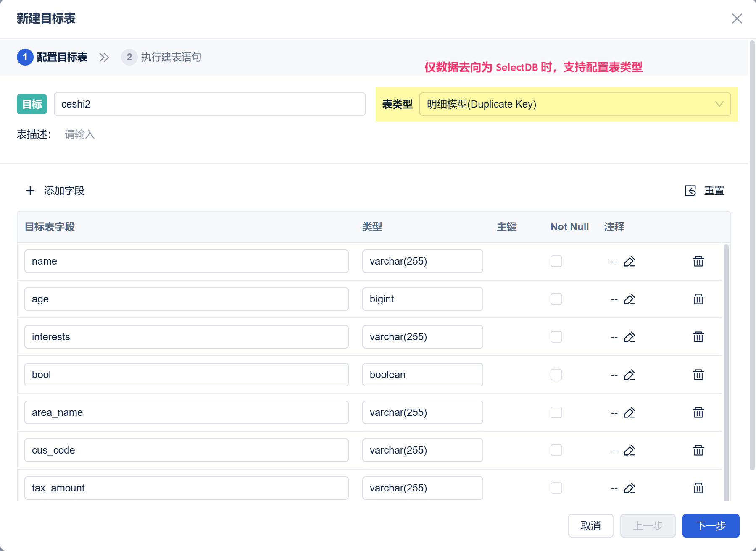This screenshot has width=756, height=551.
Task: Click the ceshi2 target name input
Action: click(x=210, y=104)
